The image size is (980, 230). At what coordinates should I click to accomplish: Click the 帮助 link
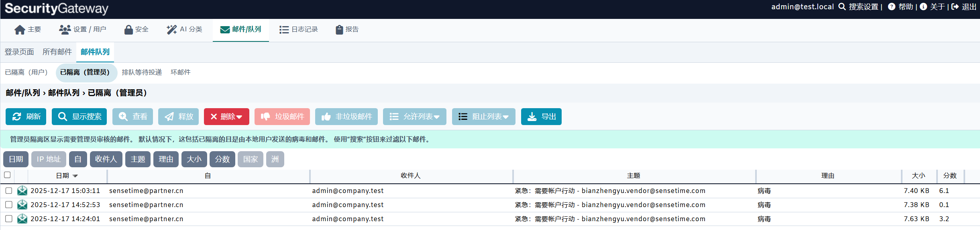(906, 7)
